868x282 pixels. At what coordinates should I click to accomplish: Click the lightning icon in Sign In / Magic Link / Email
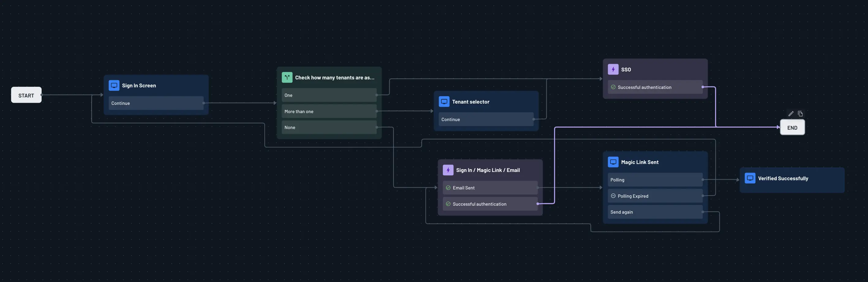click(448, 170)
